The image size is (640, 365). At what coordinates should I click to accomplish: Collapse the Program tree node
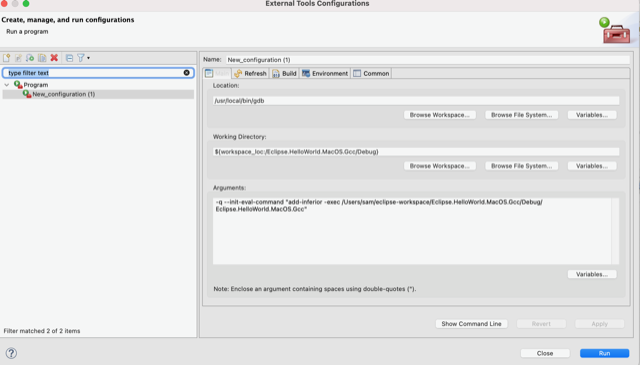[x=7, y=85]
